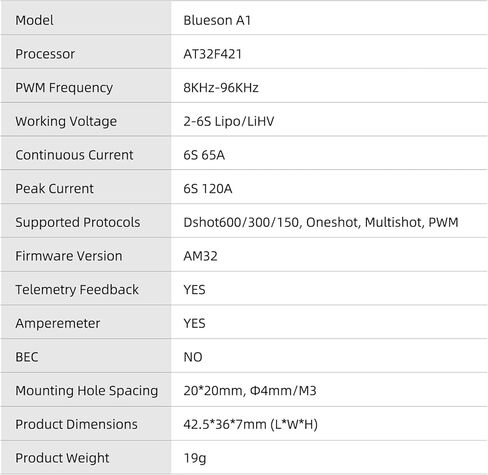Select the AT32F421 processor value
Screen dimensions: 488x475
point(212,54)
